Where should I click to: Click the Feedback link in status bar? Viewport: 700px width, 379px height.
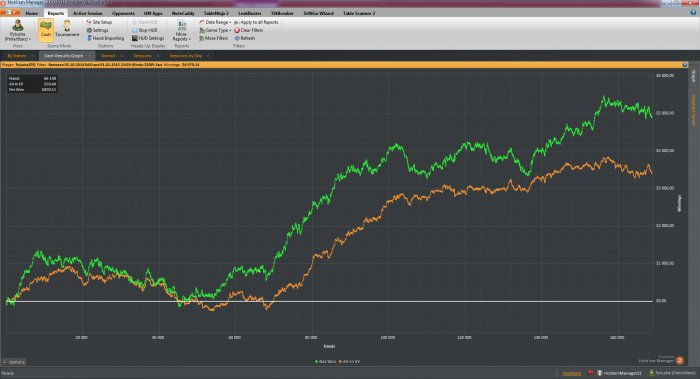click(x=571, y=373)
